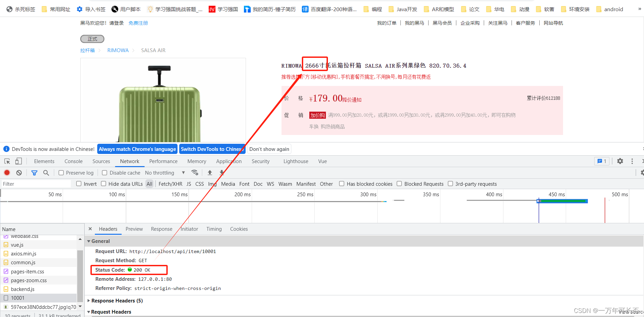This screenshot has width=644, height=317.
Task: Tick Has blocked cookies checkbox
Action: click(342, 184)
